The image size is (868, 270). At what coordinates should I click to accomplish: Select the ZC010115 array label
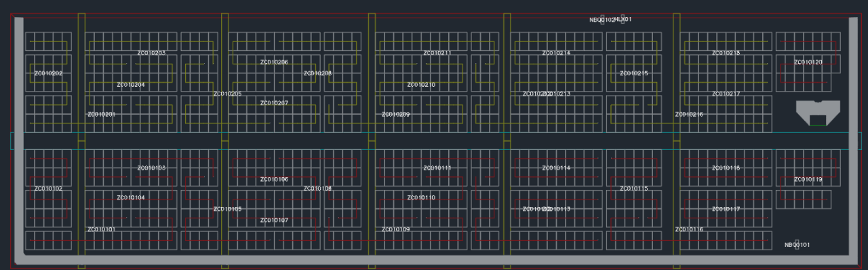633,189
